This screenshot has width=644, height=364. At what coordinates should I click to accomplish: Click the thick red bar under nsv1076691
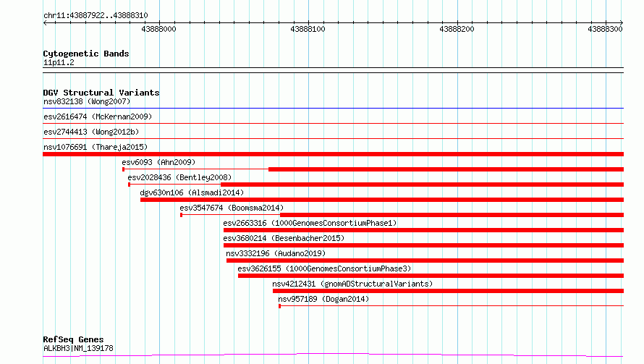pos(333,154)
